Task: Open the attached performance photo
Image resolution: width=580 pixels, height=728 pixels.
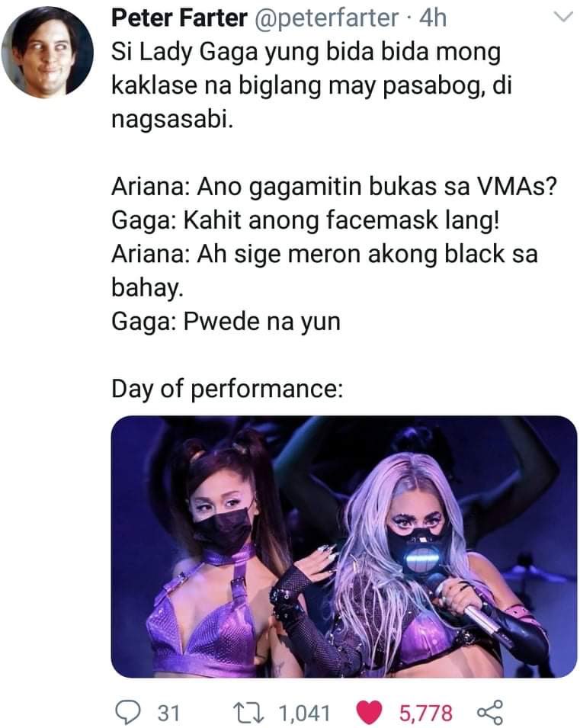Action: [344, 547]
